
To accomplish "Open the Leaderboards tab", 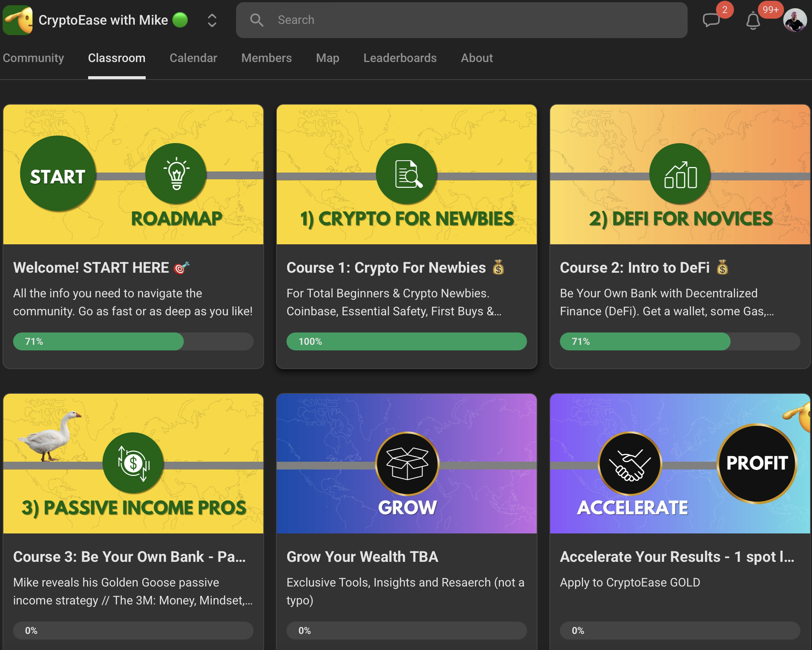I will pos(400,58).
